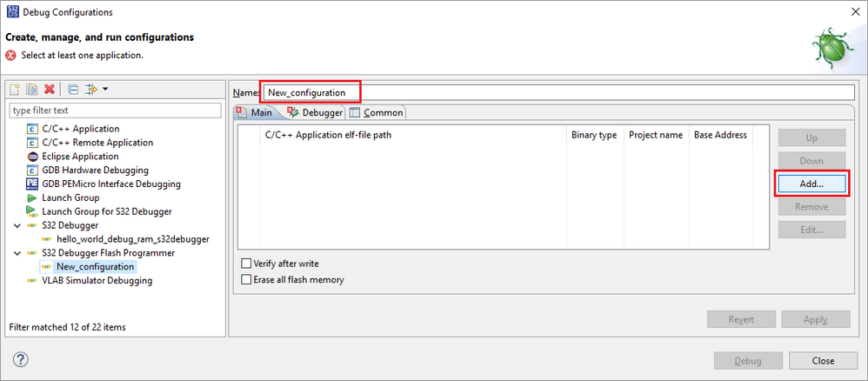Select the Launch Group entry
The height and width of the screenshot is (381, 868).
click(70, 197)
